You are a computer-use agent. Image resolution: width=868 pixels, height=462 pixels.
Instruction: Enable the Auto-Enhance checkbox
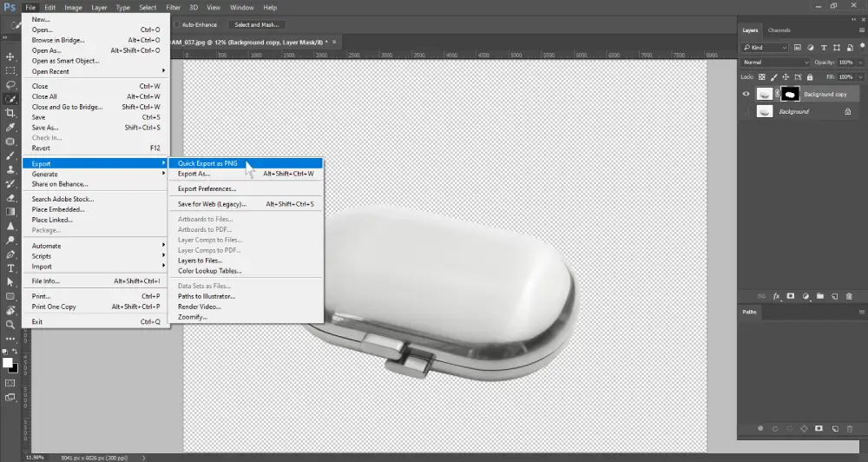click(177, 25)
